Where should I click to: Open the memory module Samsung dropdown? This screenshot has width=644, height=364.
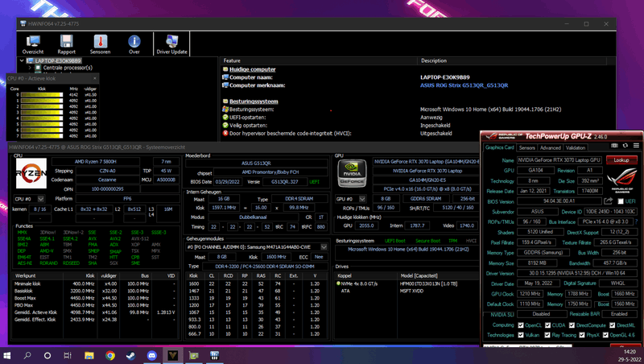point(324,247)
